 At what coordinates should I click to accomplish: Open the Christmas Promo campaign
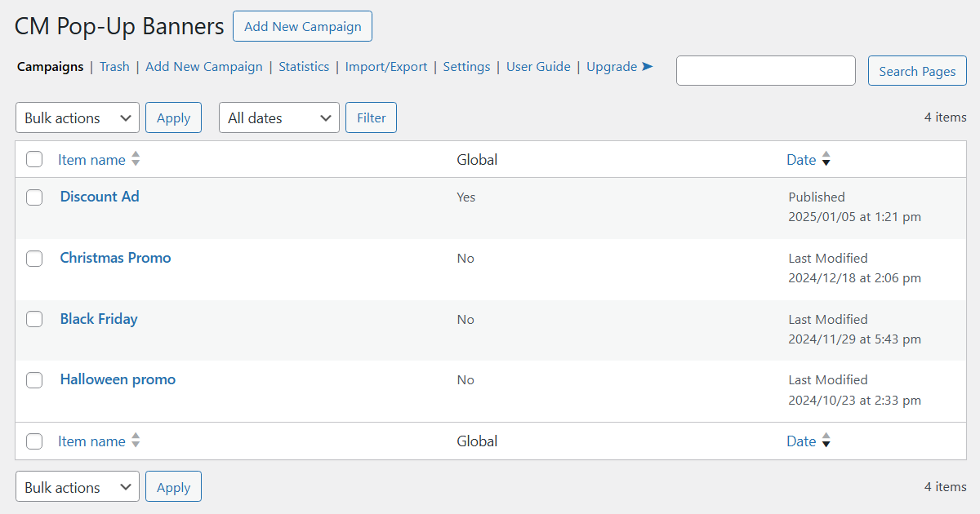(x=115, y=258)
